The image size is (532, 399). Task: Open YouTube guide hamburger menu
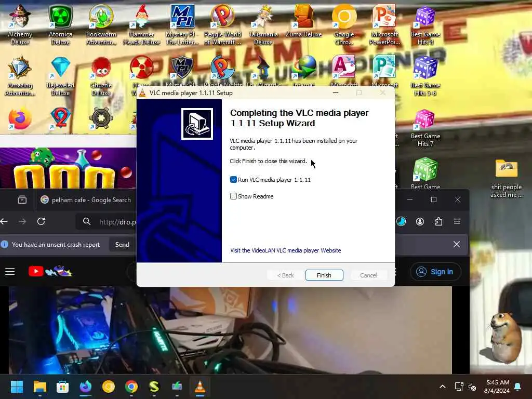coord(10,271)
